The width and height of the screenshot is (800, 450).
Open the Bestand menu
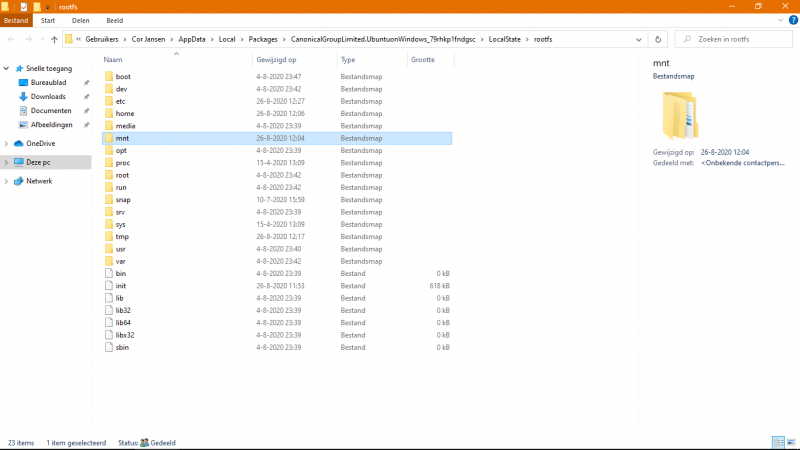(x=17, y=20)
